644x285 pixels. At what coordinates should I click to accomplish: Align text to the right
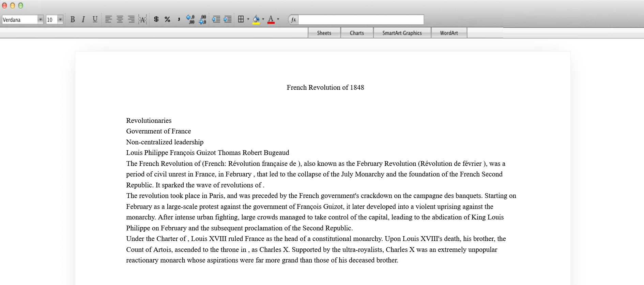coord(131,19)
